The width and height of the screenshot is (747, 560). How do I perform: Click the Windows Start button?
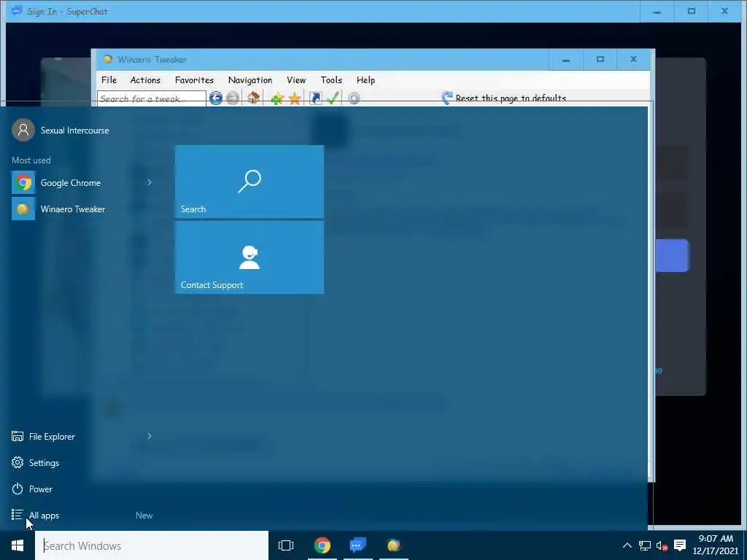pos(18,545)
